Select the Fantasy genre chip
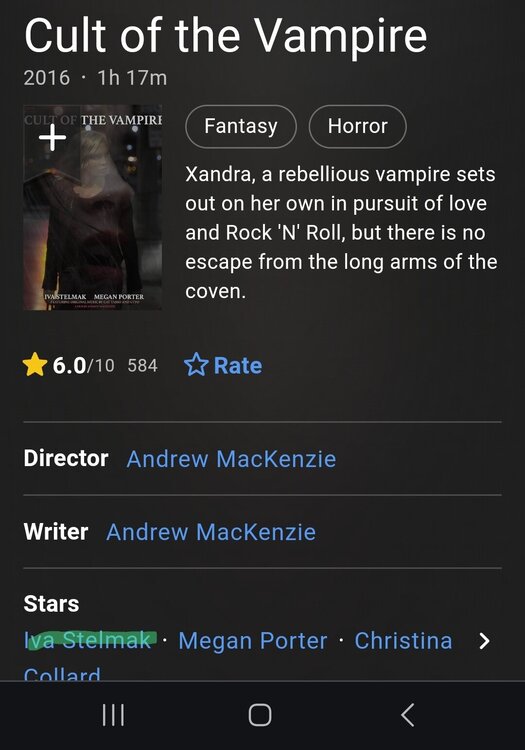This screenshot has width=525, height=750. pyautogui.click(x=241, y=127)
